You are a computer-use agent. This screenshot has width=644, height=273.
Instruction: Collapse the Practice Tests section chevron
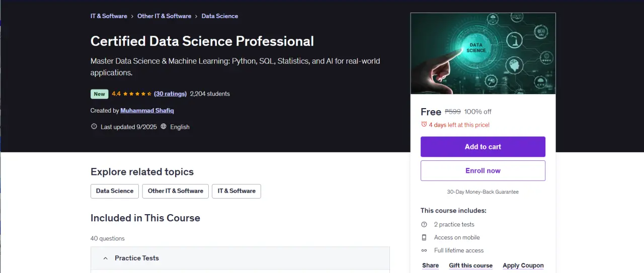(x=105, y=258)
